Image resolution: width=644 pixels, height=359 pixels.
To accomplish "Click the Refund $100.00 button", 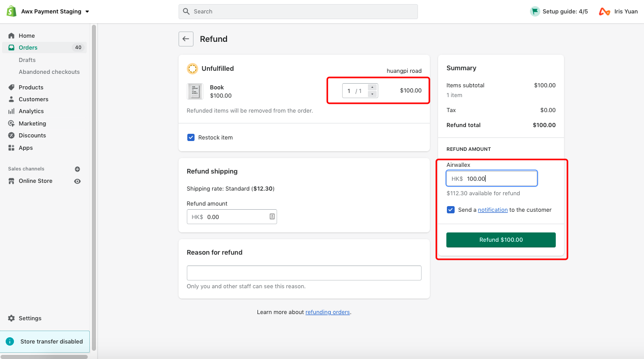I will click(501, 240).
